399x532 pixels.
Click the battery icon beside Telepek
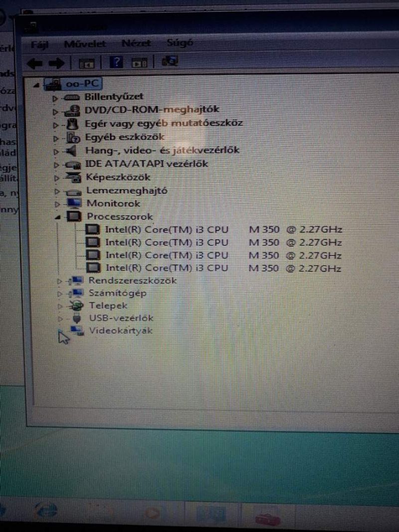pyautogui.click(x=76, y=306)
